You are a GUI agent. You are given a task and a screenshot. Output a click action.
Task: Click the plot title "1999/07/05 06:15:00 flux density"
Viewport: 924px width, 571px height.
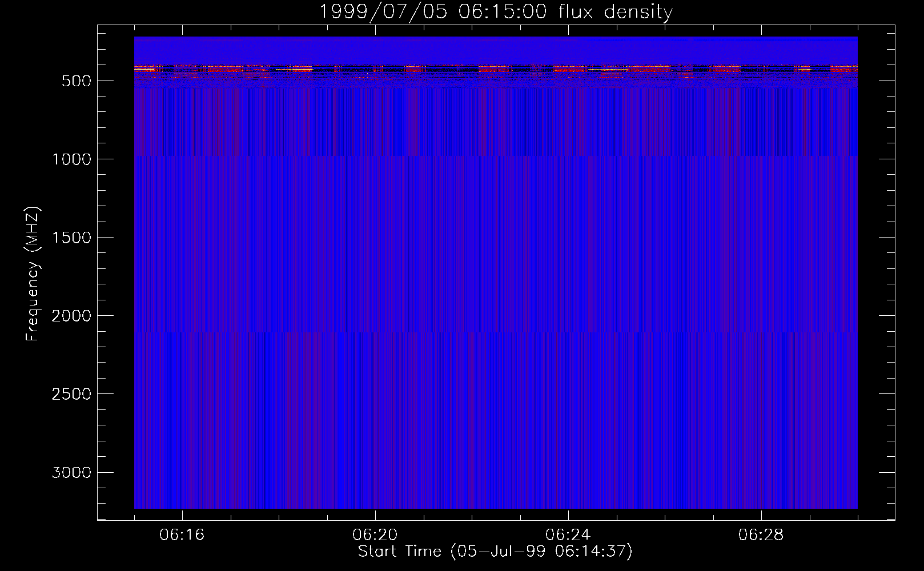495,12
